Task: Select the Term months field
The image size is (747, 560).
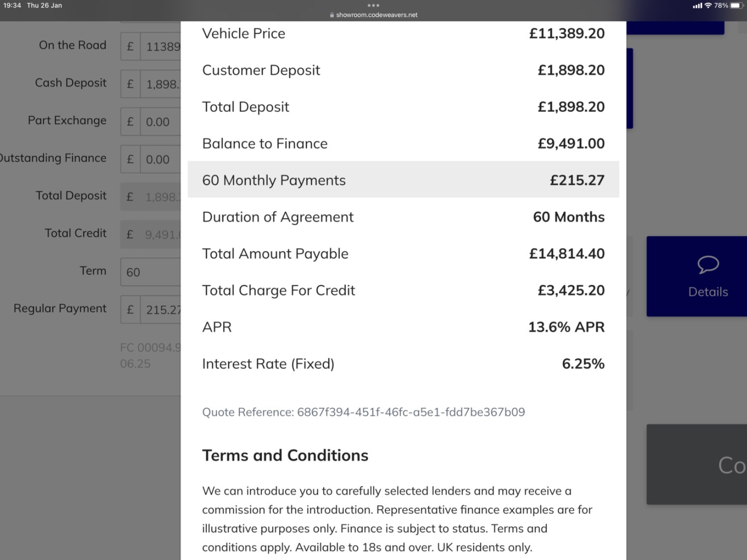Action: [x=150, y=272]
